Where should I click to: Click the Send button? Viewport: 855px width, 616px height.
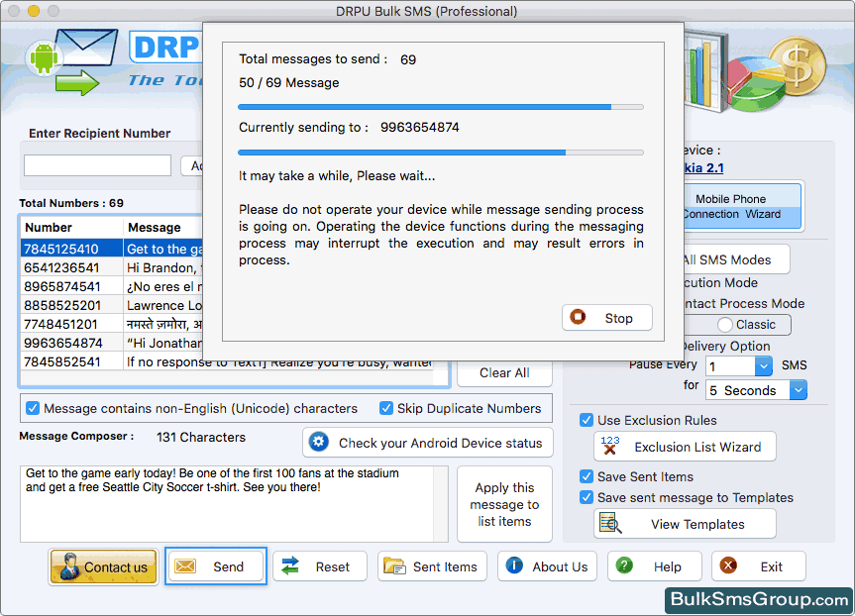[215, 566]
